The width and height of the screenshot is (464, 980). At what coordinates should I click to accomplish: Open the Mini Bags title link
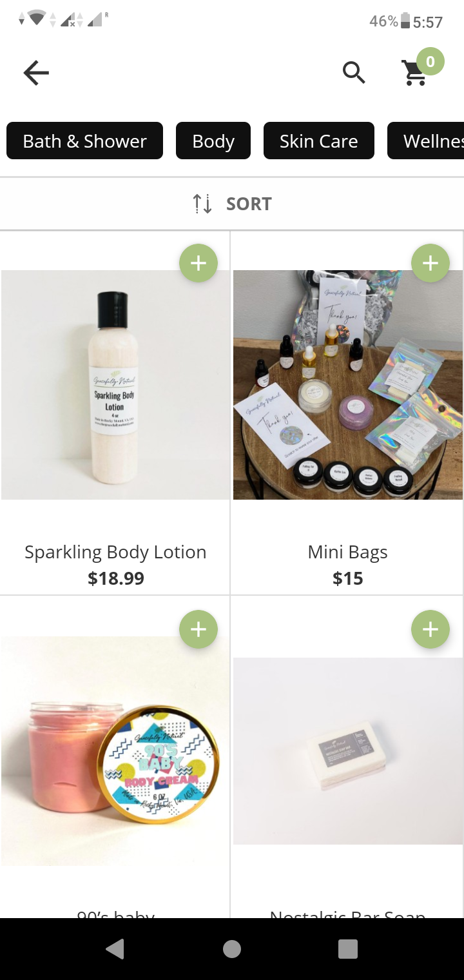(x=348, y=553)
